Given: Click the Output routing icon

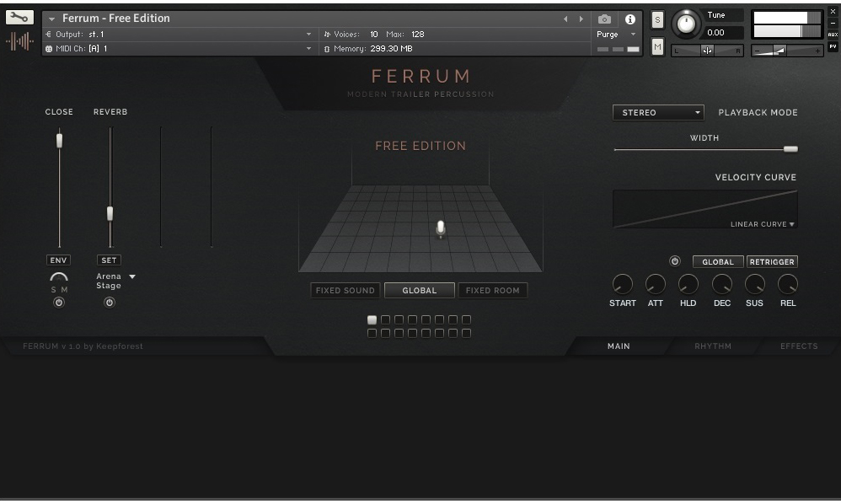Looking at the screenshot, I should pos(48,35).
